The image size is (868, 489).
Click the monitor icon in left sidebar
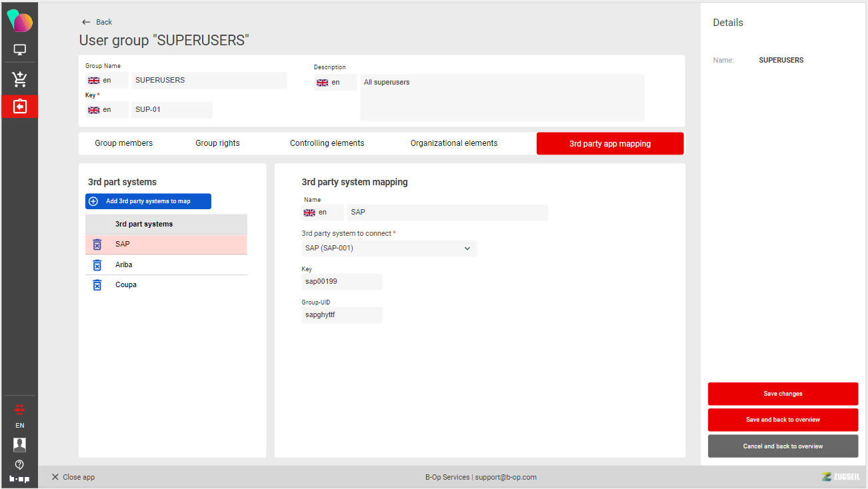[x=19, y=50]
